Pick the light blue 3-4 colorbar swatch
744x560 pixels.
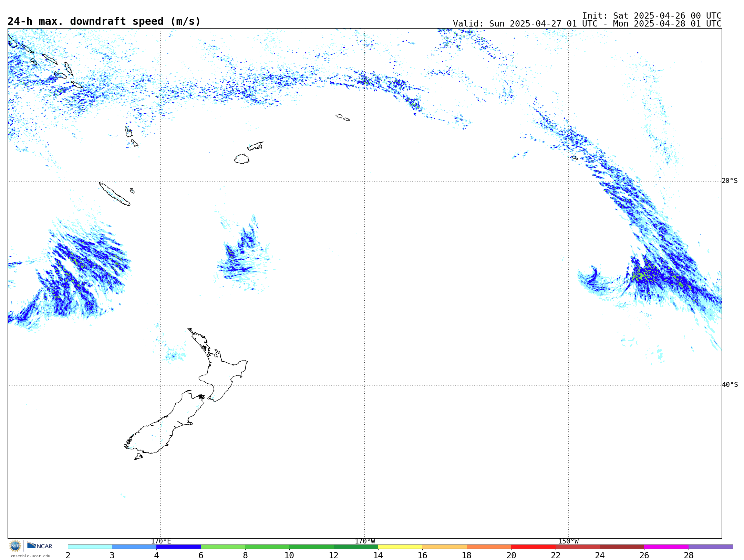(134, 547)
